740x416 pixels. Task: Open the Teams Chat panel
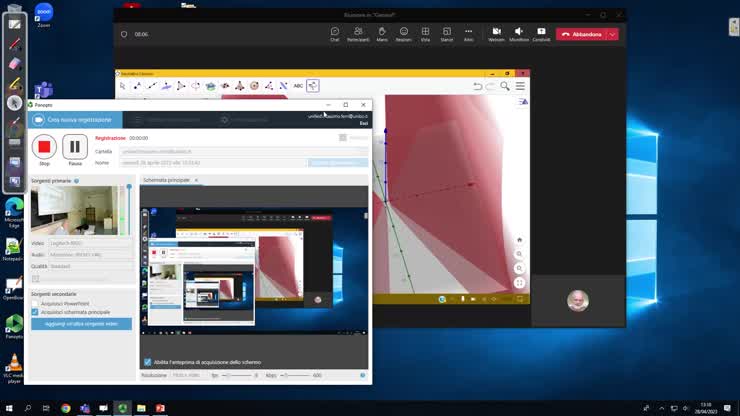click(335, 33)
